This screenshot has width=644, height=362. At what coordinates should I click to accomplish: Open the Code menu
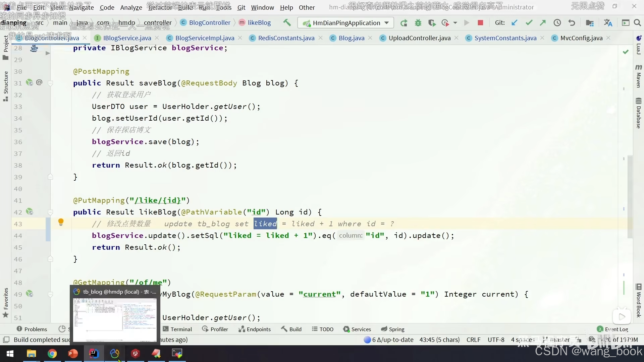tap(107, 7)
